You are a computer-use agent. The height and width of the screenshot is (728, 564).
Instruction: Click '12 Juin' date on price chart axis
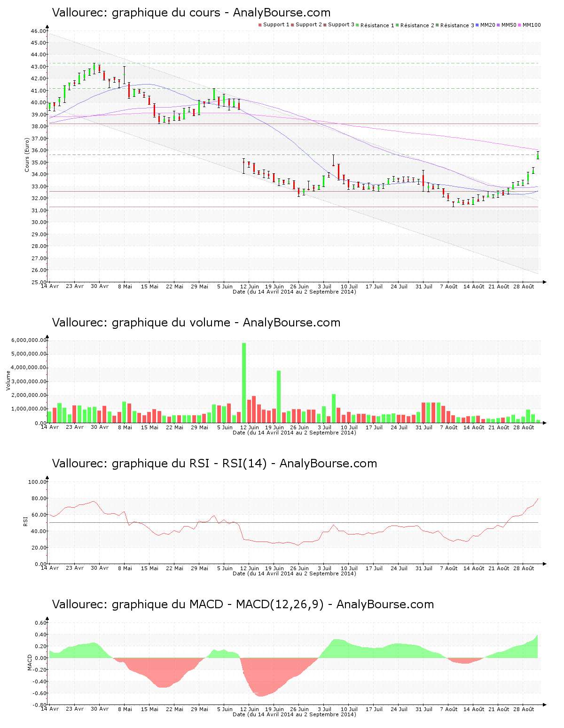(250, 287)
